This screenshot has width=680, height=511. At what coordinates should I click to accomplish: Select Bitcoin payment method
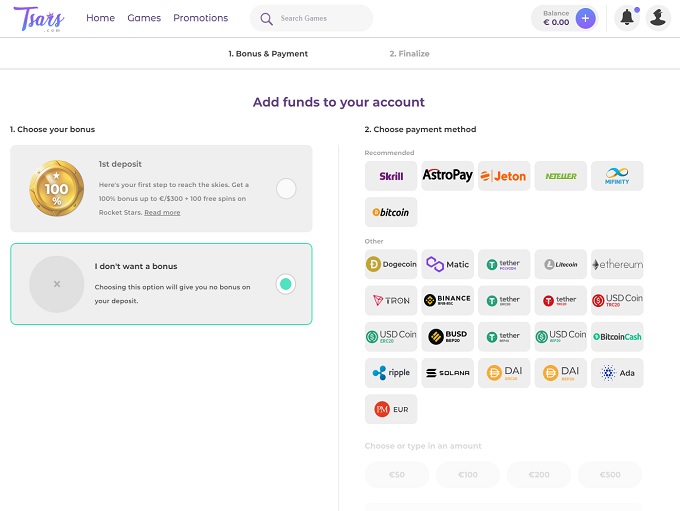point(391,212)
